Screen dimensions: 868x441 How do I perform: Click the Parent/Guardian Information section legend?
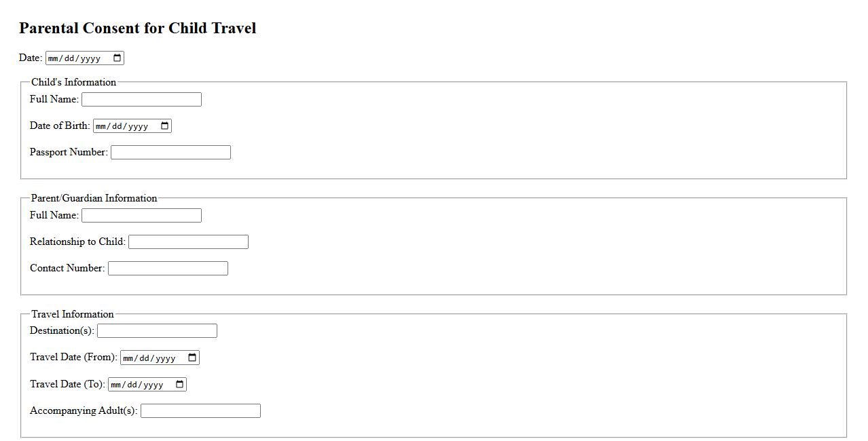94,198
